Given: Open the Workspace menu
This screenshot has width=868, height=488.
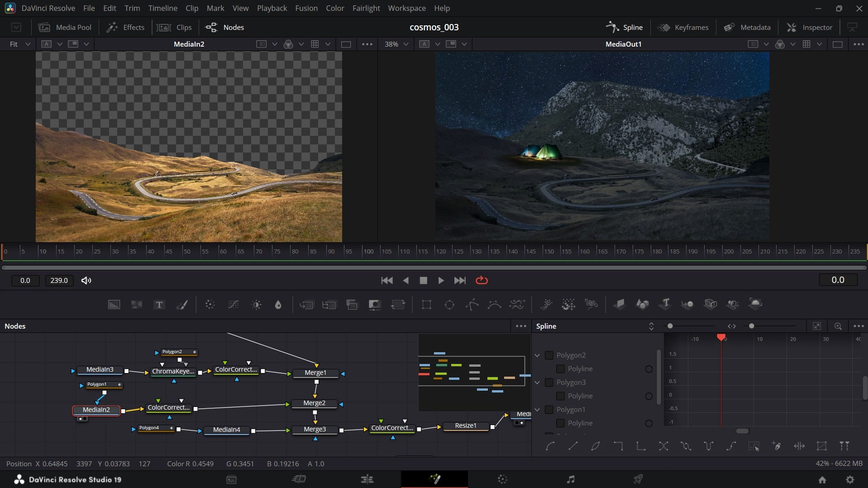Looking at the screenshot, I should coord(406,8).
